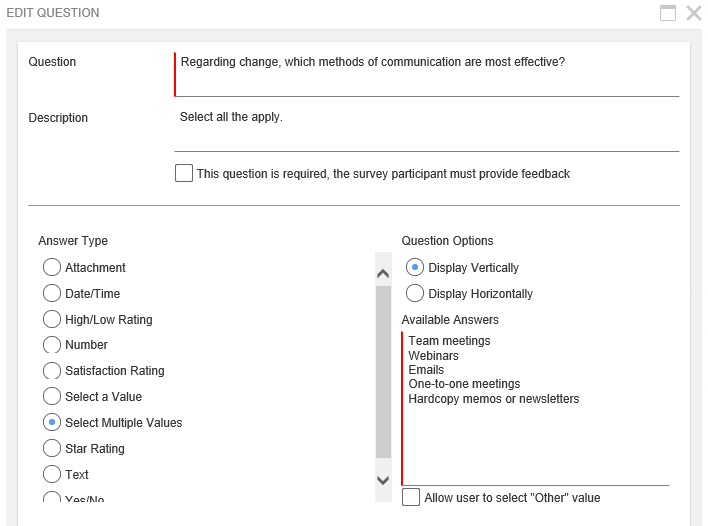This screenshot has height=526, width=708.
Task: Switch answer type to Select a Value
Action: pyautogui.click(x=52, y=396)
